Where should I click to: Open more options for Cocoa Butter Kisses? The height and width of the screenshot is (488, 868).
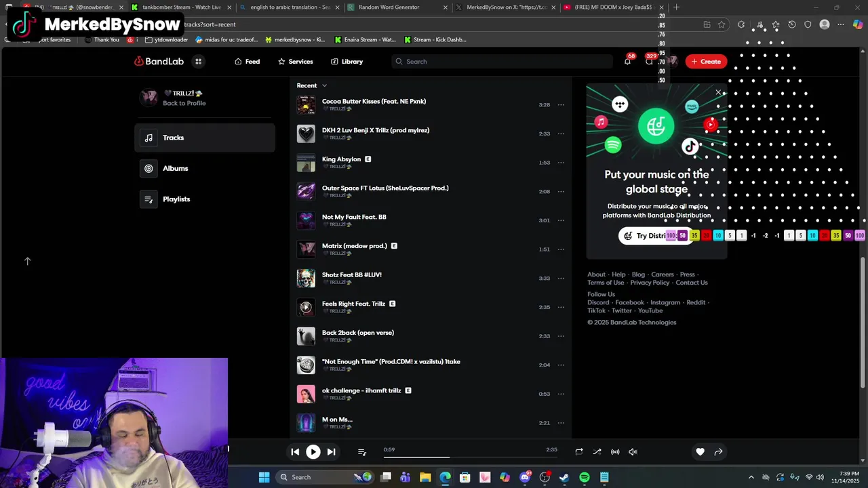point(561,105)
